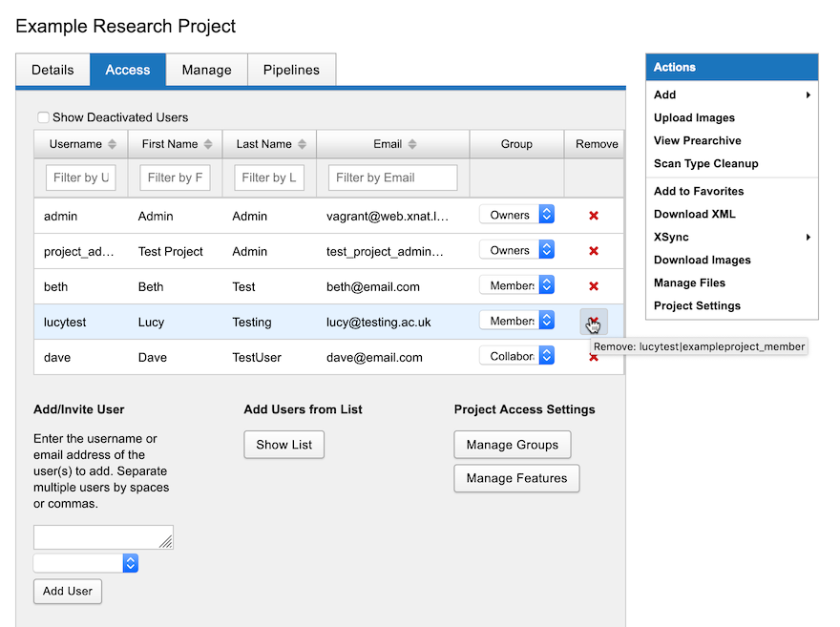Open group dropdown for project_ad… row
This screenshot has height=627, width=840.
pyautogui.click(x=517, y=250)
